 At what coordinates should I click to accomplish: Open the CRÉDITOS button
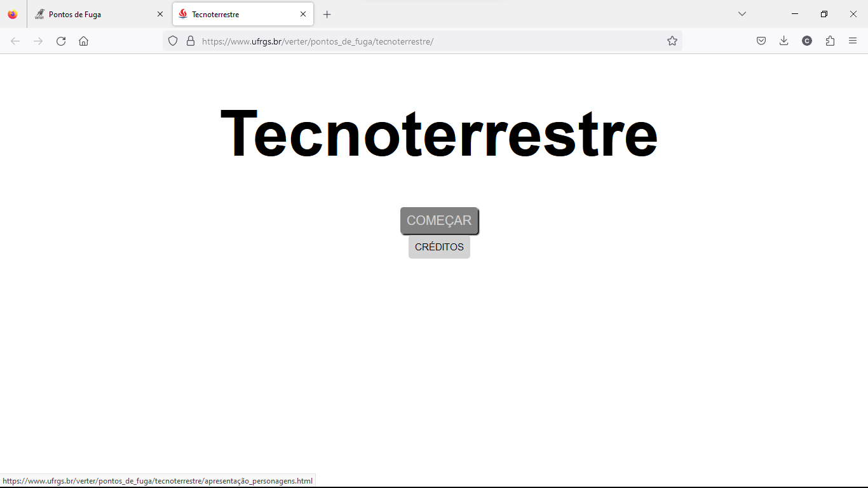click(x=439, y=247)
